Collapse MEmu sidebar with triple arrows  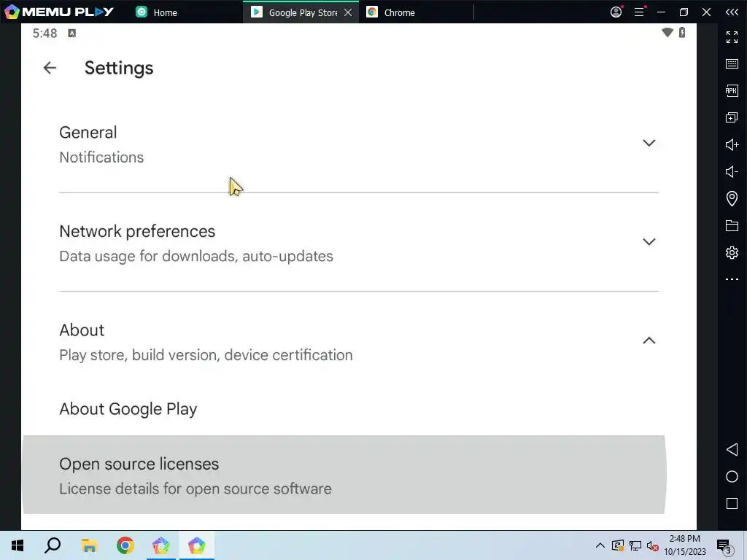coord(732,12)
